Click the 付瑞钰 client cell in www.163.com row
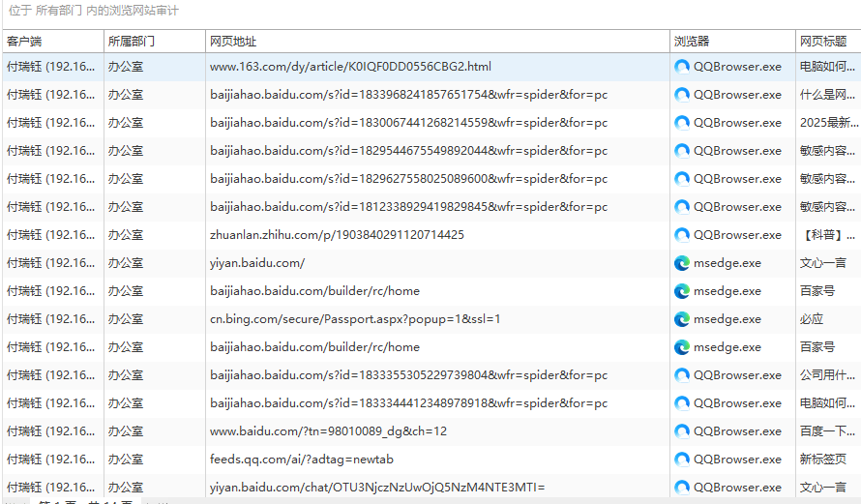 coord(50,67)
